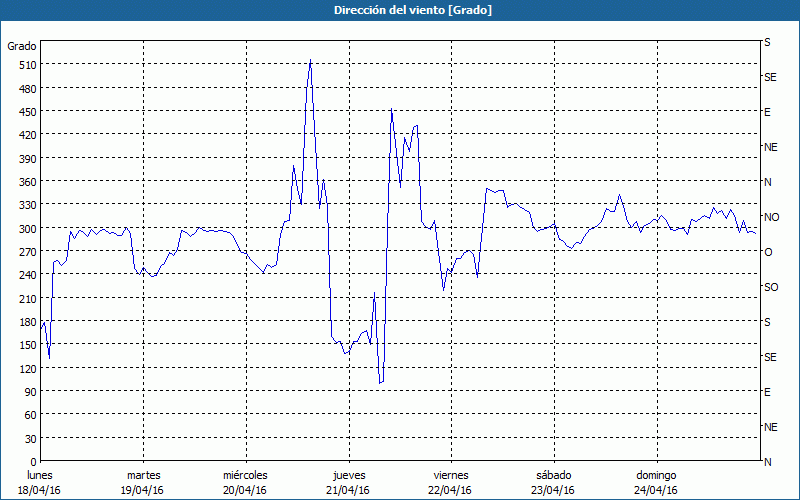
Task: Select the miércoles 20/04/16 date label
Action: coord(245,482)
